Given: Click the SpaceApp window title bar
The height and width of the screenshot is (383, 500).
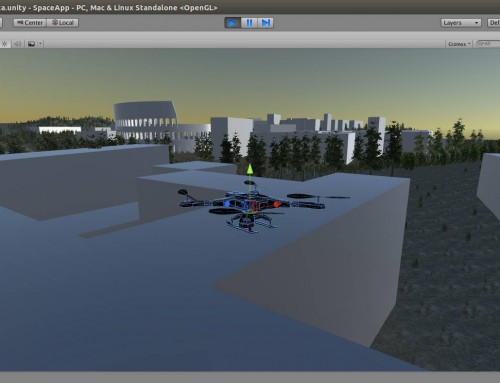Looking at the screenshot, I should pos(109,7).
